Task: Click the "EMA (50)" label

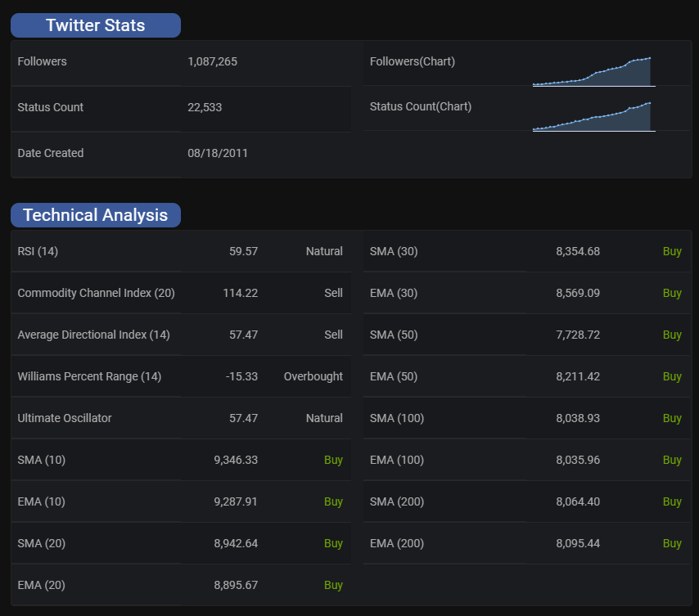Action: click(394, 377)
